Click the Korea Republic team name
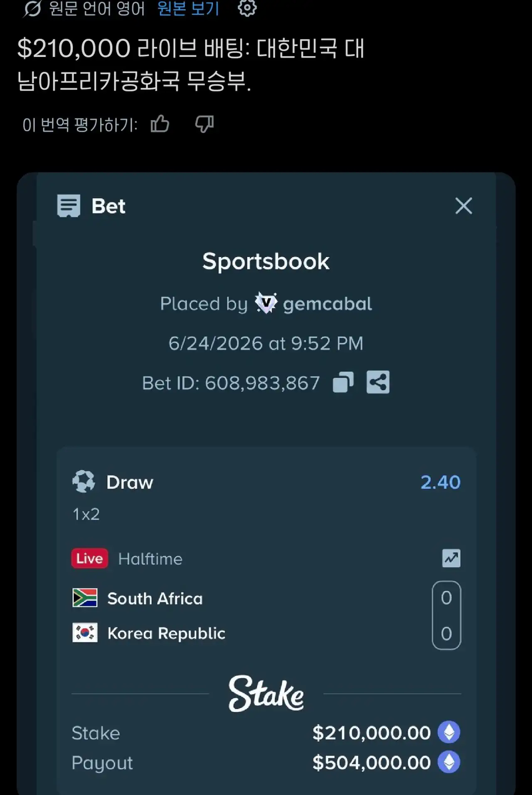The image size is (532, 795). (x=166, y=633)
